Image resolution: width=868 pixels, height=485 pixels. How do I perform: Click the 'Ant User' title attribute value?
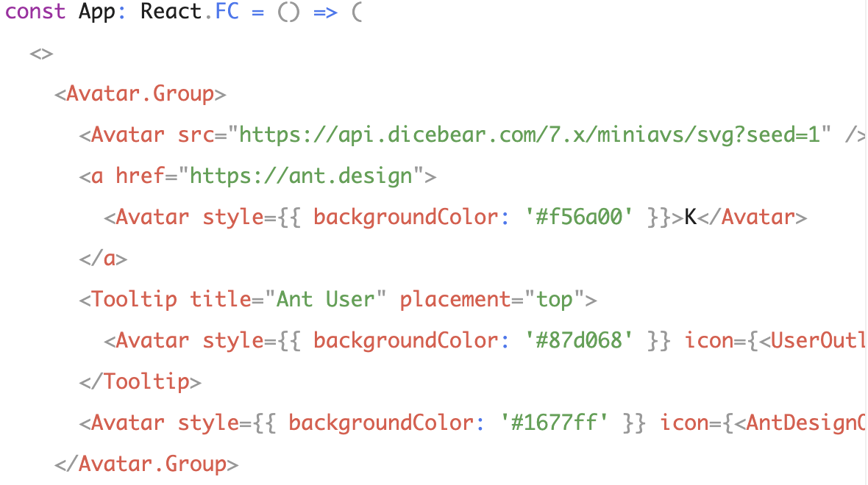pos(327,299)
